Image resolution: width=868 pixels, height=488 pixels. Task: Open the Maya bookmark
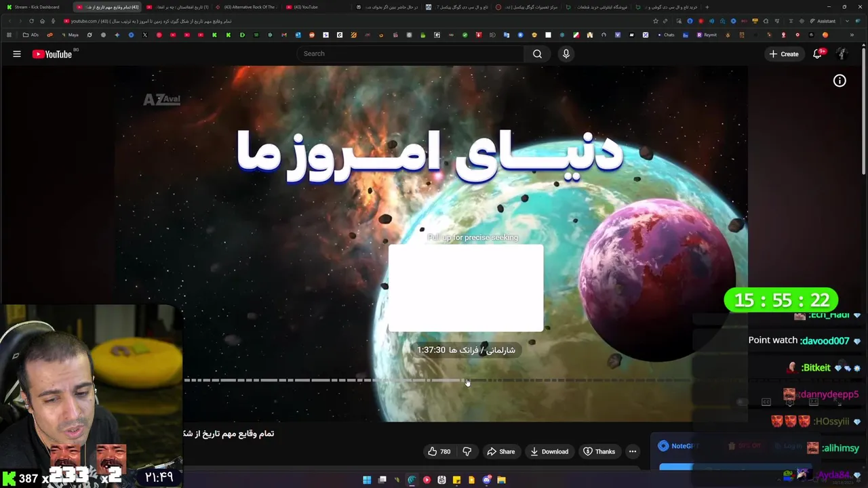[x=70, y=35]
